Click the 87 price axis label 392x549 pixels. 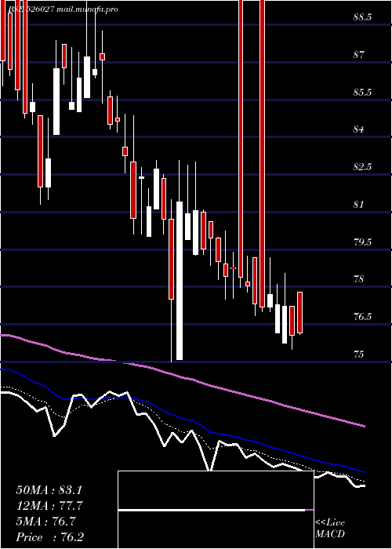358,55
